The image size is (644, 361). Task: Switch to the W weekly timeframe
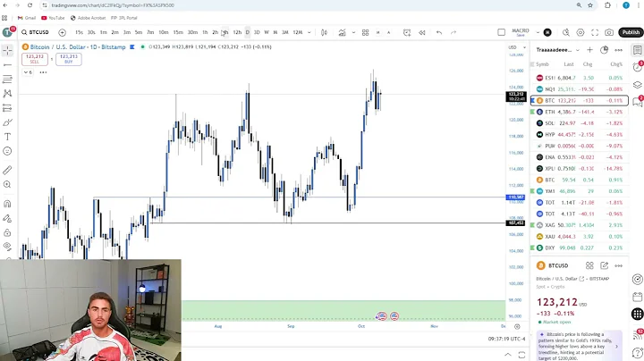(267, 32)
